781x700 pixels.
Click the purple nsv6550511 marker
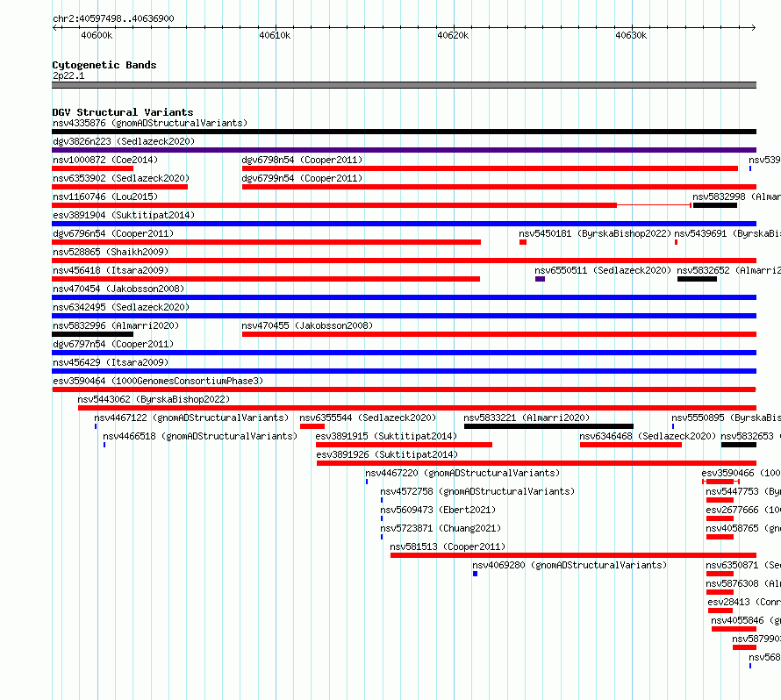tap(540, 279)
